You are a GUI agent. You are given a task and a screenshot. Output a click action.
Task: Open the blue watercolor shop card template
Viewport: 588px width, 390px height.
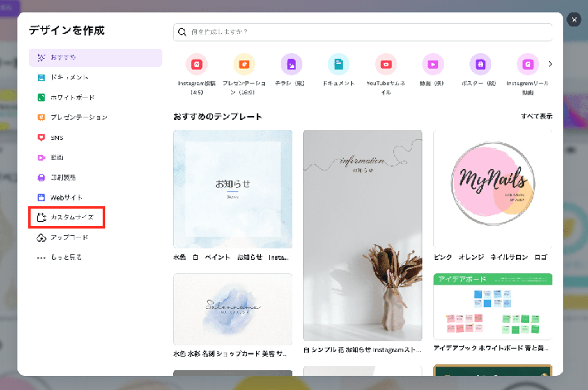point(233,309)
